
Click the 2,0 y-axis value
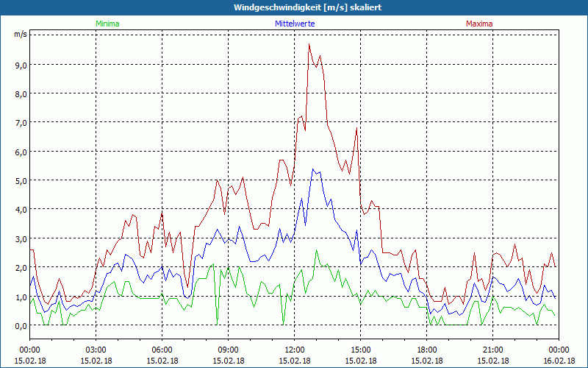[21, 268]
